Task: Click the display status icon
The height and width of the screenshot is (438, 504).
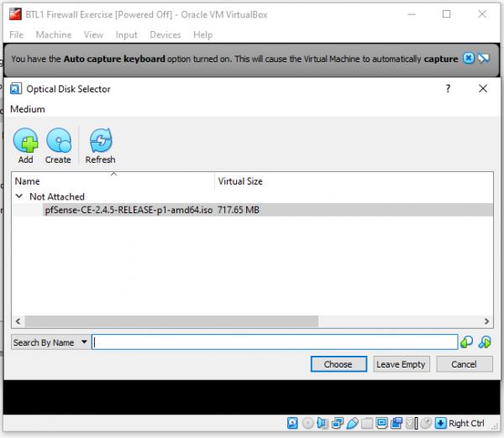Action: [381, 423]
